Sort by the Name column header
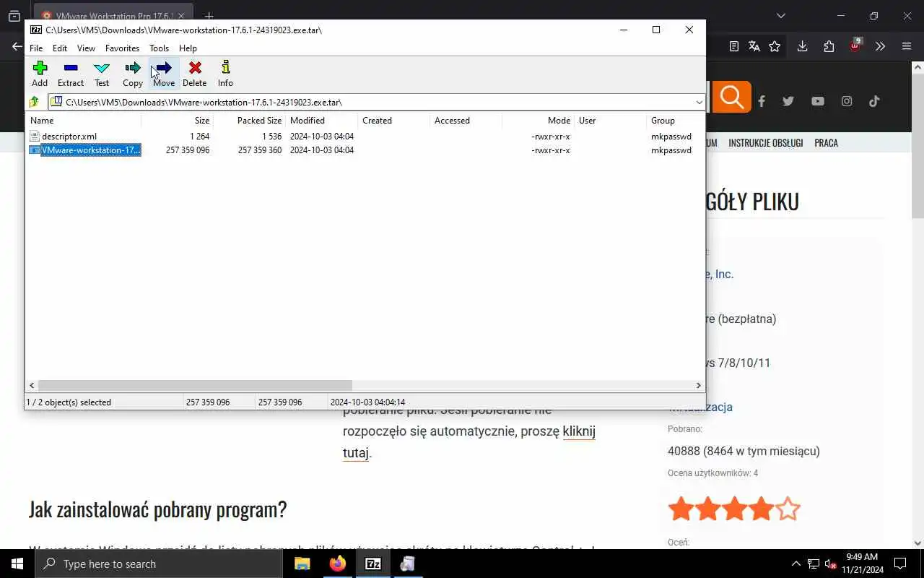The height and width of the screenshot is (578, 924). tap(84, 121)
